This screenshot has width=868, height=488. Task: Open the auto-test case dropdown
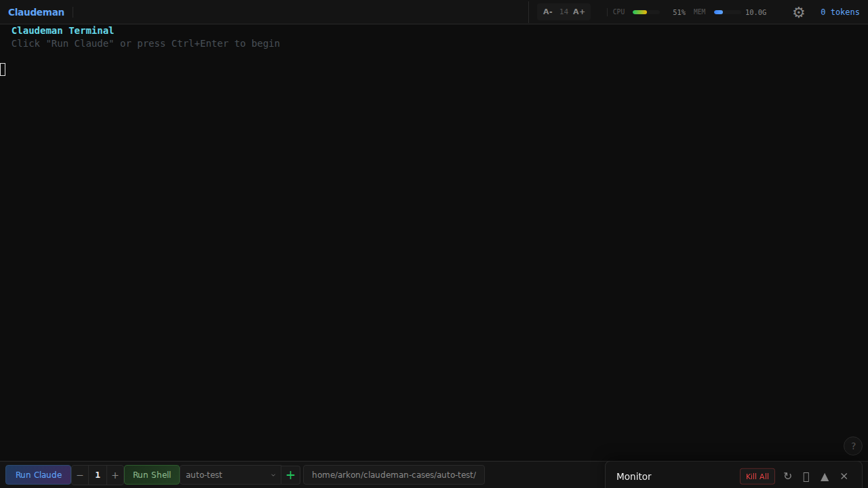231,475
